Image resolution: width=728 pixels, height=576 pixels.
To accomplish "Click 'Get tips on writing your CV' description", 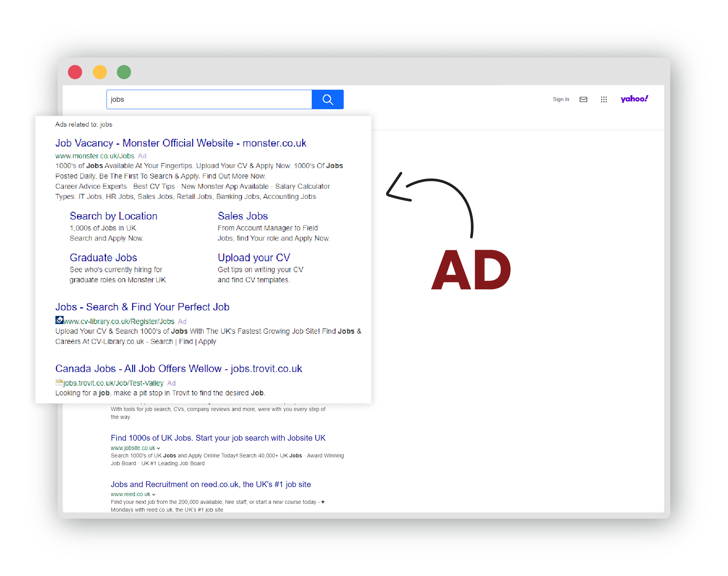I will 261,270.
